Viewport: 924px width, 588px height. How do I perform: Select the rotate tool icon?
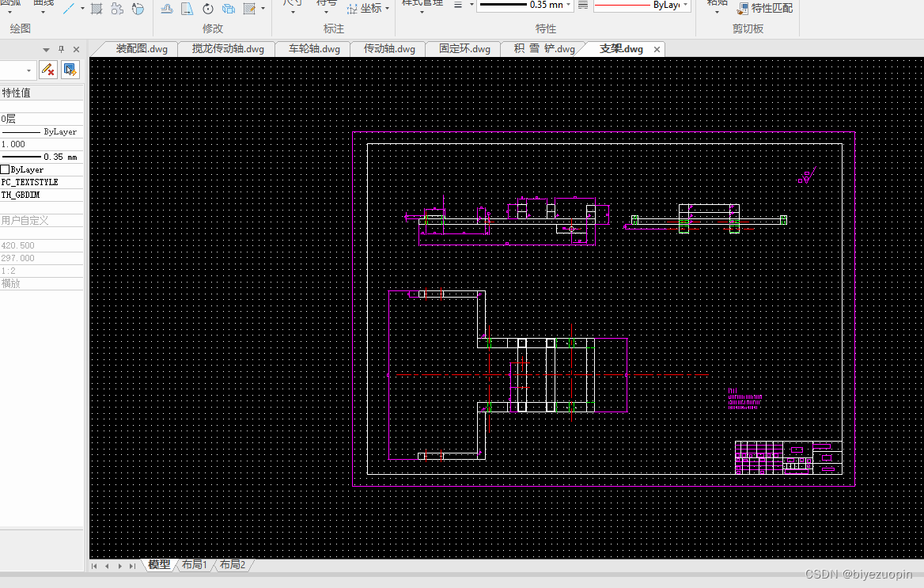click(x=208, y=8)
